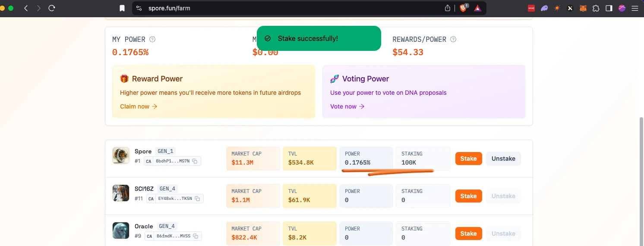The height and width of the screenshot is (246, 644).
Task: Bookmark this page in the toolbar
Action: point(122,8)
